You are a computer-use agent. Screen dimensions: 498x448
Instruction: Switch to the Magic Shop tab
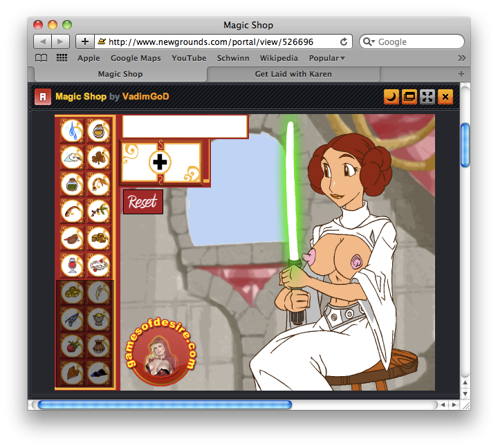120,74
